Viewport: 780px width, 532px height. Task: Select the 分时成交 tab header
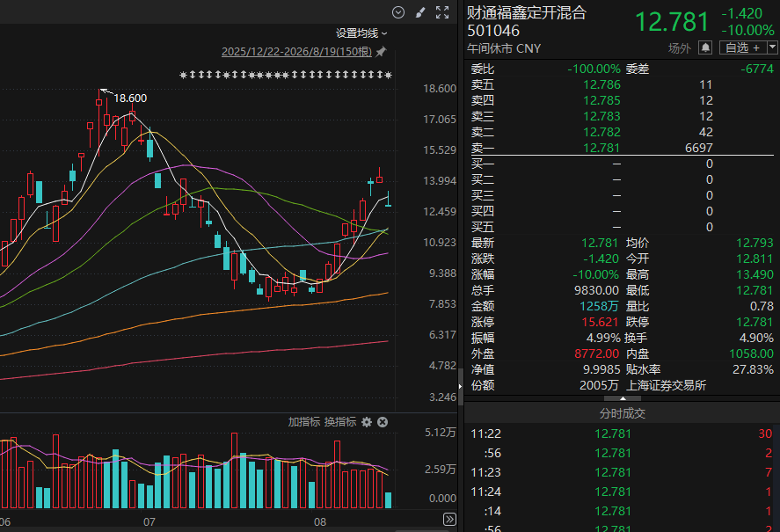click(623, 413)
